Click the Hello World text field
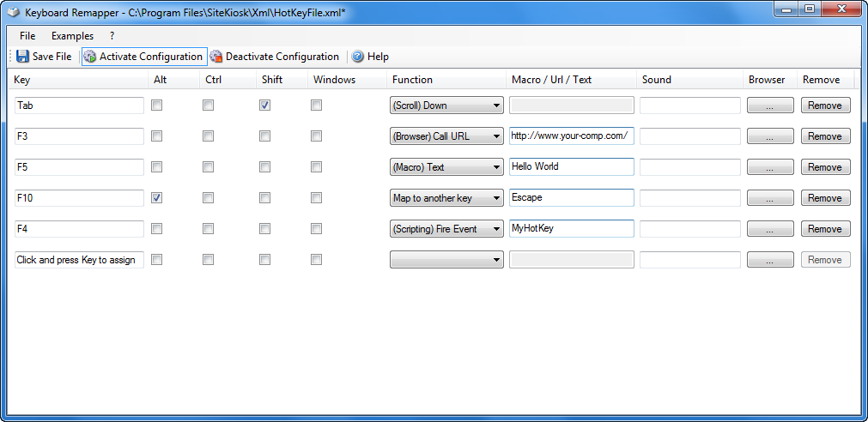Screen dimensions: 868x422 [x=571, y=167]
